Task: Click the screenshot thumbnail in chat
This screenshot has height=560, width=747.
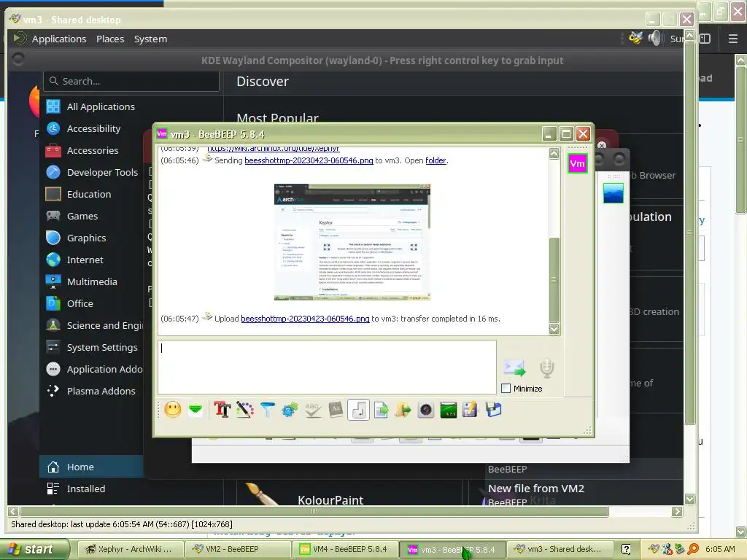Action: pyautogui.click(x=352, y=242)
